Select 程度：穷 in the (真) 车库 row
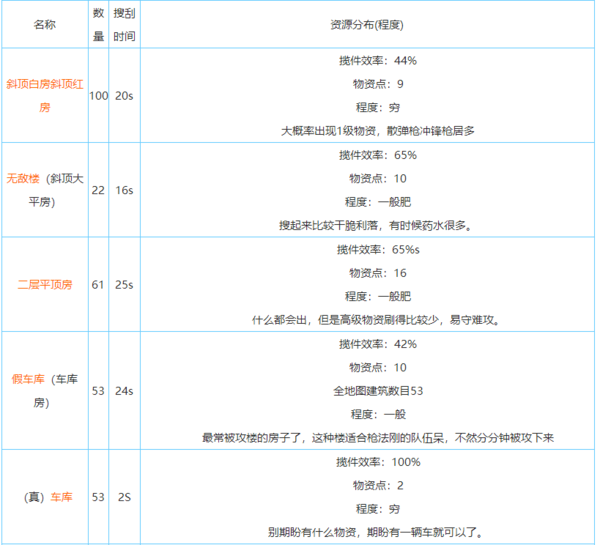Image resolution: width=600 pixels, height=545 pixels. (378, 509)
